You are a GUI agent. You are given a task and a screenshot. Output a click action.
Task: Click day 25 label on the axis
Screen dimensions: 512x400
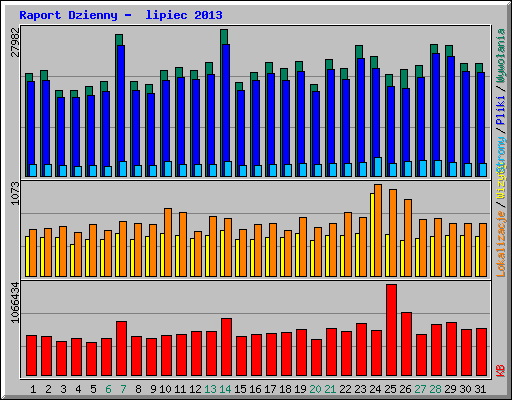[390, 389]
